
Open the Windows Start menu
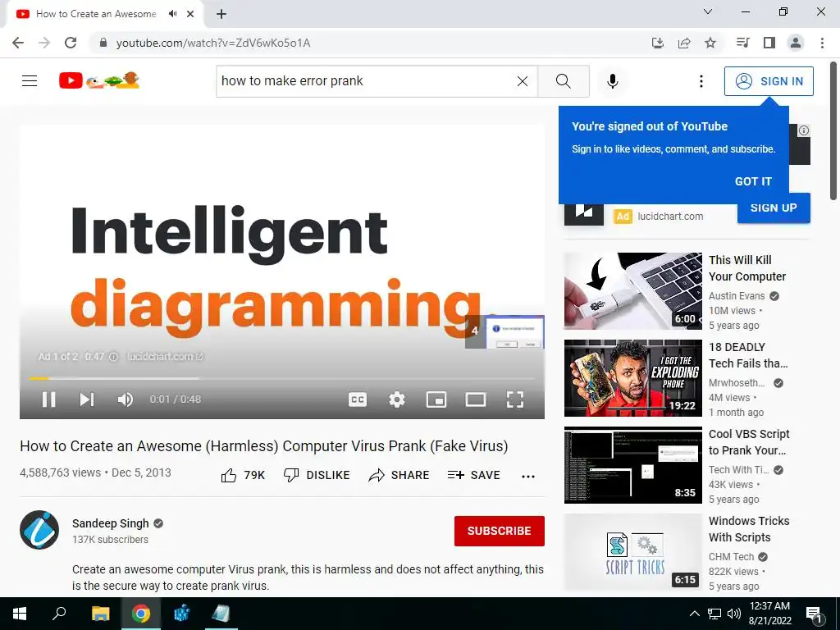click(20, 614)
